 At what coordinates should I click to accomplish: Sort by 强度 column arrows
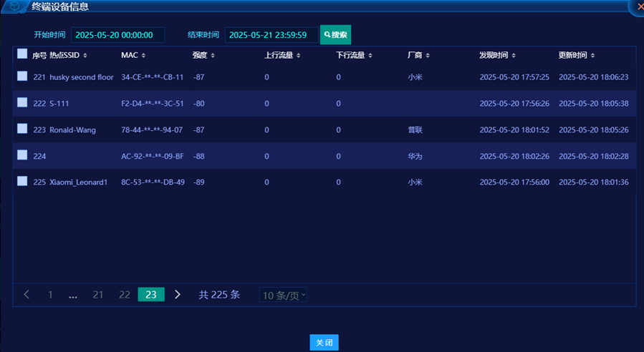tap(213, 55)
